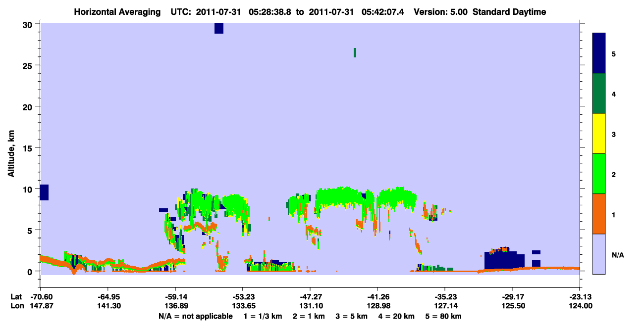Click the '3 = 5 km' legend note
This screenshot has width=644, height=330.
click(351, 316)
